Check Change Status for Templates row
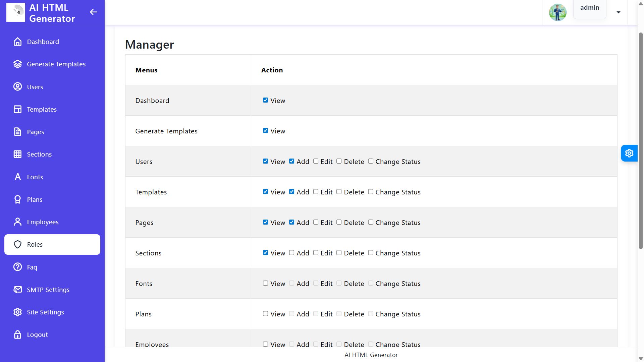Viewport: 644px width, 362px height. (x=370, y=192)
